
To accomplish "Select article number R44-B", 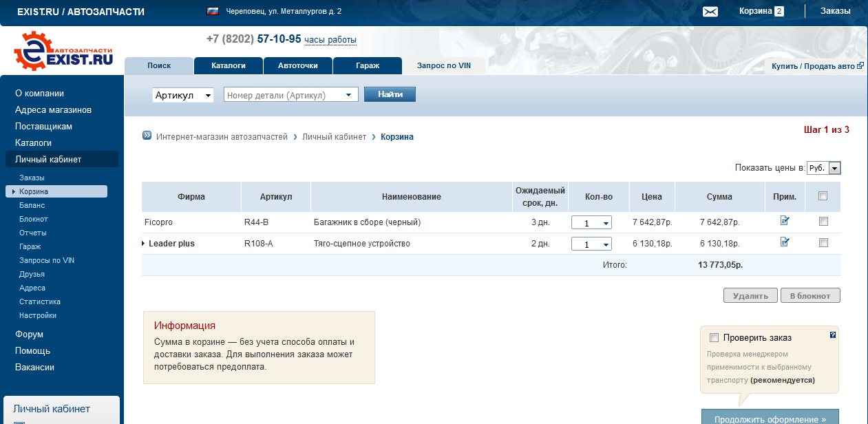I will [x=256, y=222].
